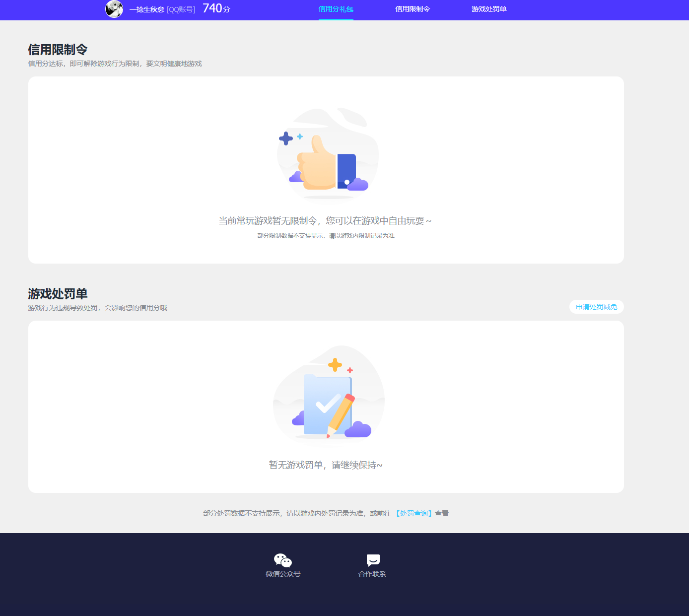This screenshot has height=616, width=689.
Task: Open the cooperation contact chat icon
Action: pyautogui.click(x=373, y=560)
